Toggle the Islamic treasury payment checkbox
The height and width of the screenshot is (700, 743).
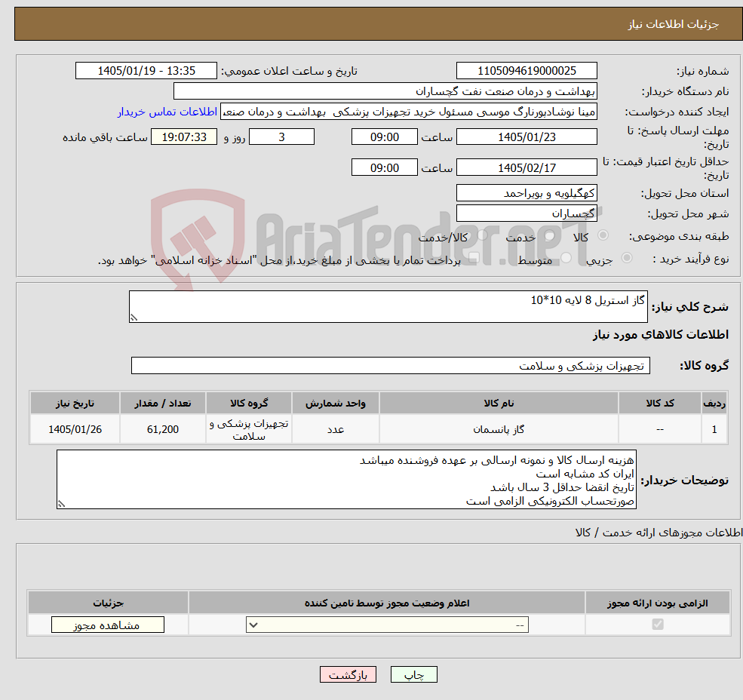[x=474, y=258]
